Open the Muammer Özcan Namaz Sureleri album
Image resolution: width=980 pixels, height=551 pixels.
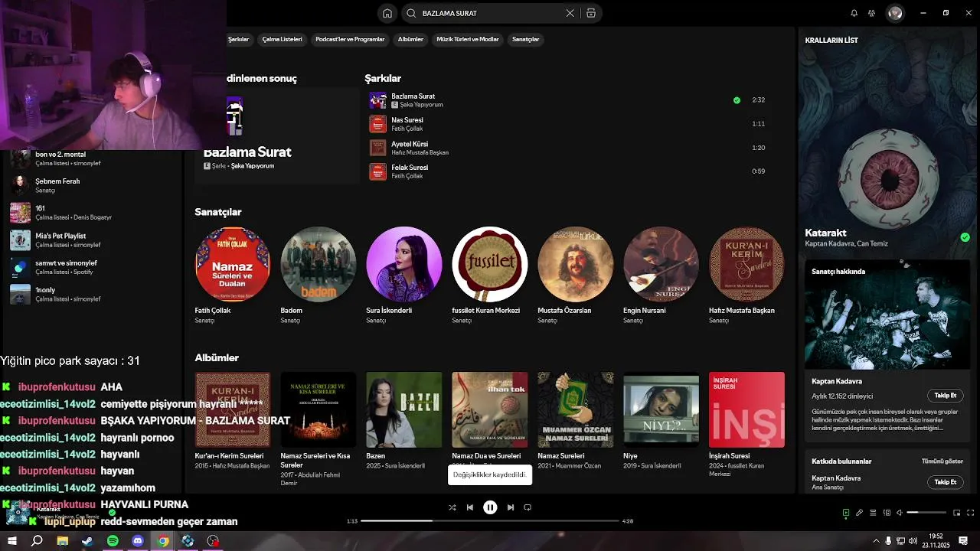click(576, 409)
